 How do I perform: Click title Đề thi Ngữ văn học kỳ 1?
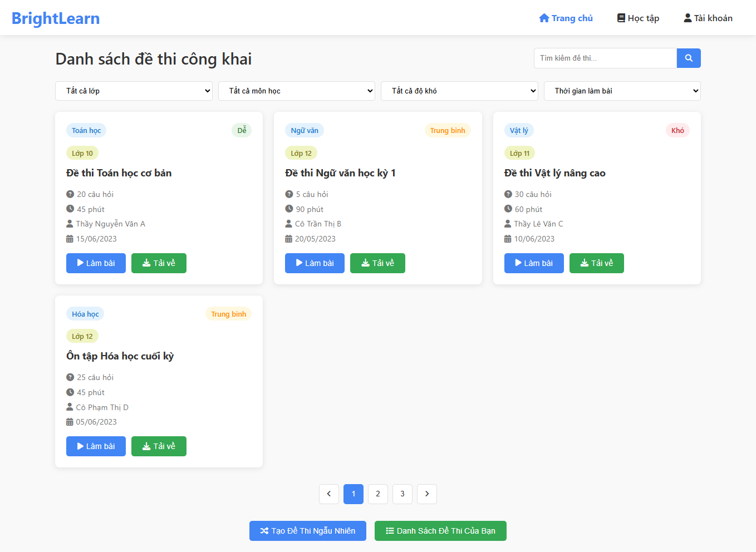[x=340, y=173]
